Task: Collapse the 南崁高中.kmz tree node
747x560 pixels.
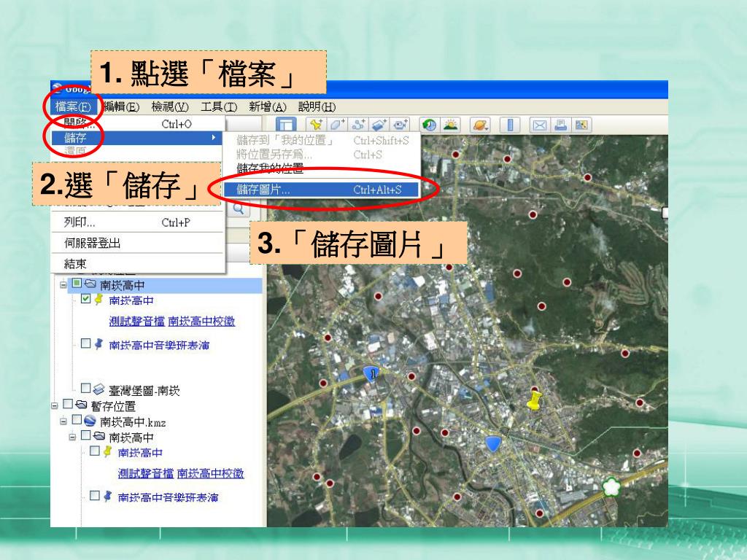Action: coord(63,422)
